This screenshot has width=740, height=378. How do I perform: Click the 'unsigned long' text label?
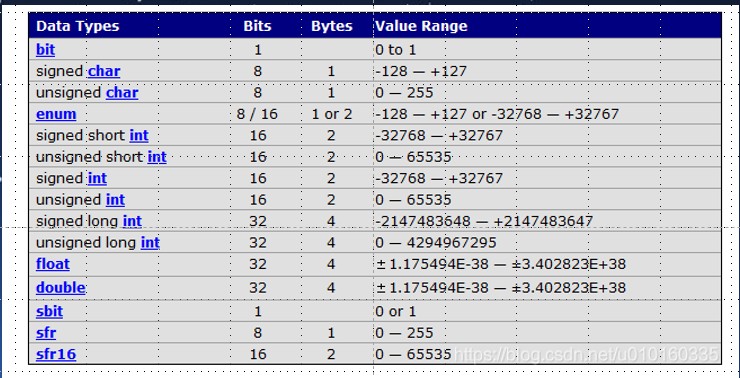86,243
